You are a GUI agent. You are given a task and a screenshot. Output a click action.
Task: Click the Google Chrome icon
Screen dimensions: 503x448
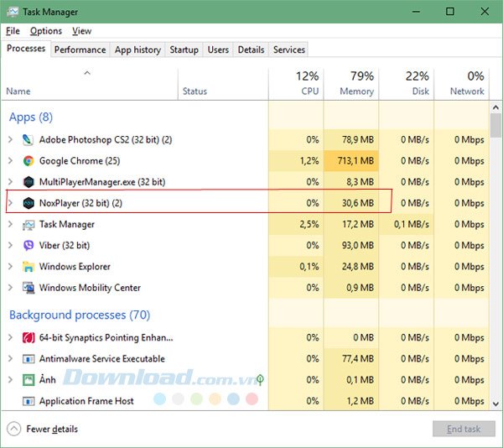pos(29,161)
